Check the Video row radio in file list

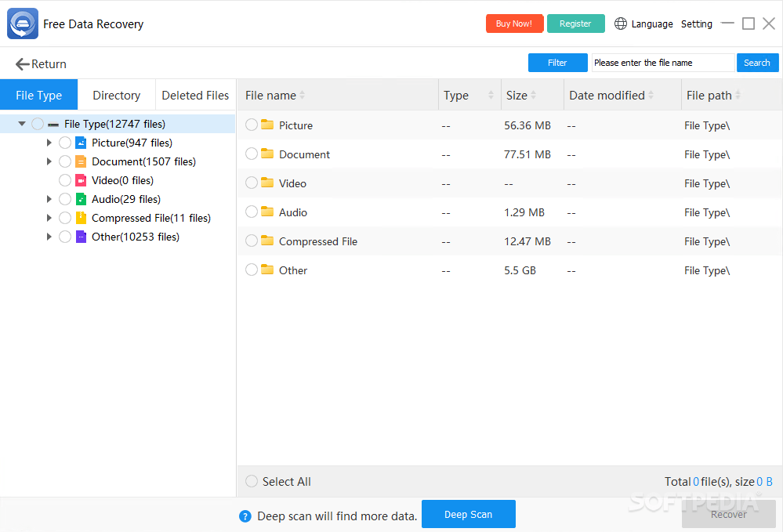coord(252,182)
